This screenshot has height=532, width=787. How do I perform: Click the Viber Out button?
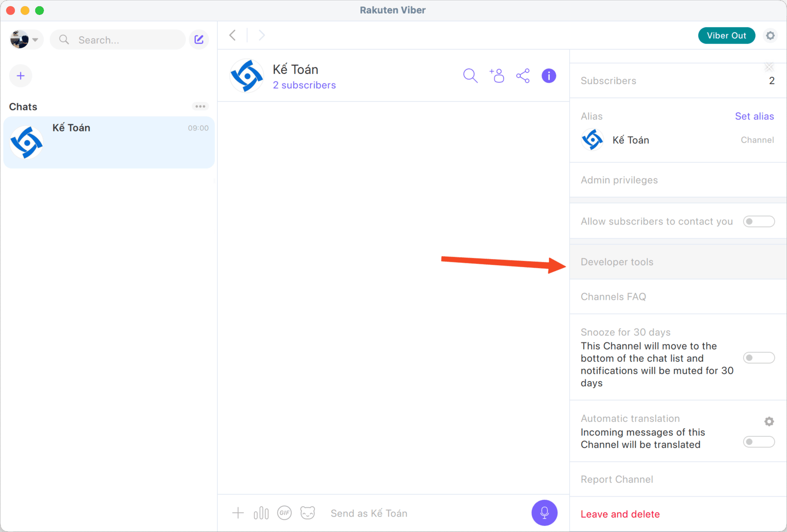(727, 35)
